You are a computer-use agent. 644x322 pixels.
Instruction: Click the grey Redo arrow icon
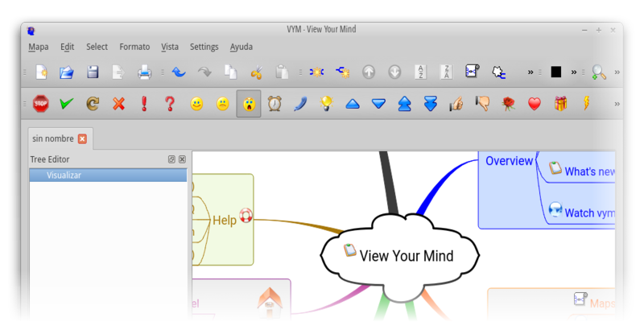(x=204, y=72)
